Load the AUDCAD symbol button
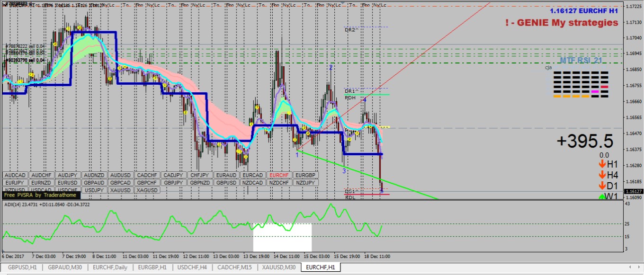 15,175
